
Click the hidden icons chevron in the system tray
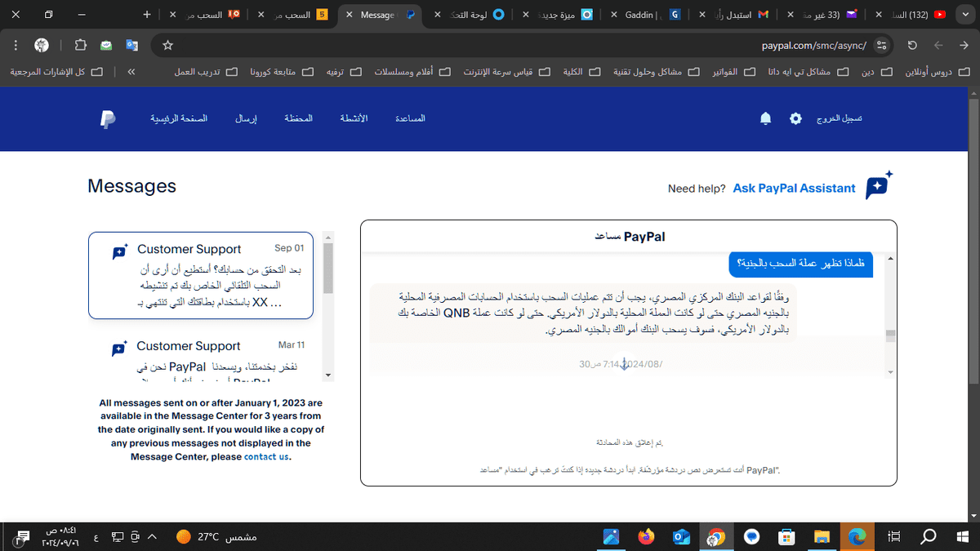tap(151, 536)
